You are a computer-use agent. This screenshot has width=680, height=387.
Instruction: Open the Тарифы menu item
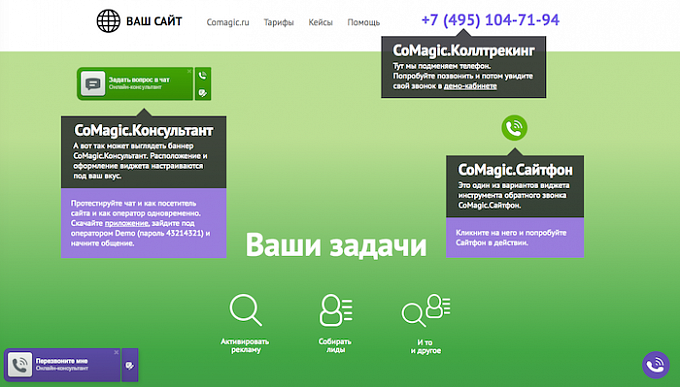tap(279, 22)
